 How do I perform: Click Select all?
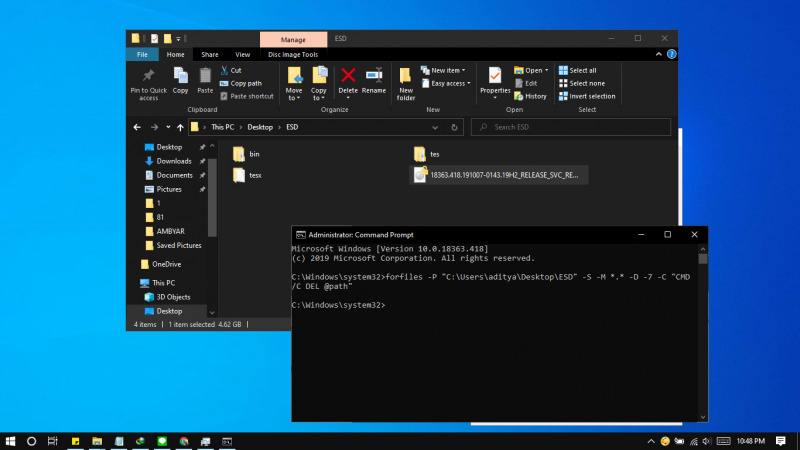click(578, 70)
